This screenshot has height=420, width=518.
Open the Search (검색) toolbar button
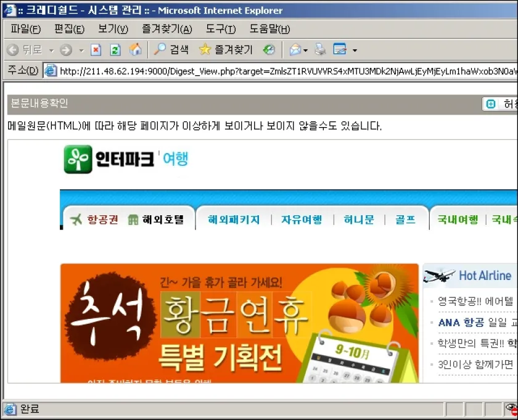(x=172, y=50)
